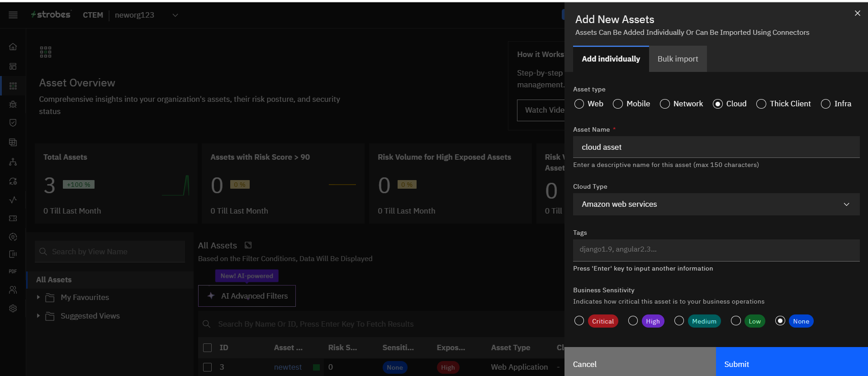Click the Search by View Name field
This screenshot has height=376, width=868.
click(x=110, y=252)
